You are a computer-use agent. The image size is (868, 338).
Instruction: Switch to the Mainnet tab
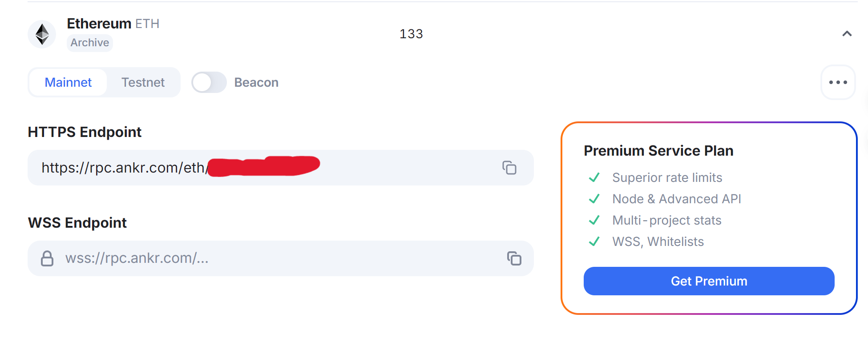[x=68, y=82]
